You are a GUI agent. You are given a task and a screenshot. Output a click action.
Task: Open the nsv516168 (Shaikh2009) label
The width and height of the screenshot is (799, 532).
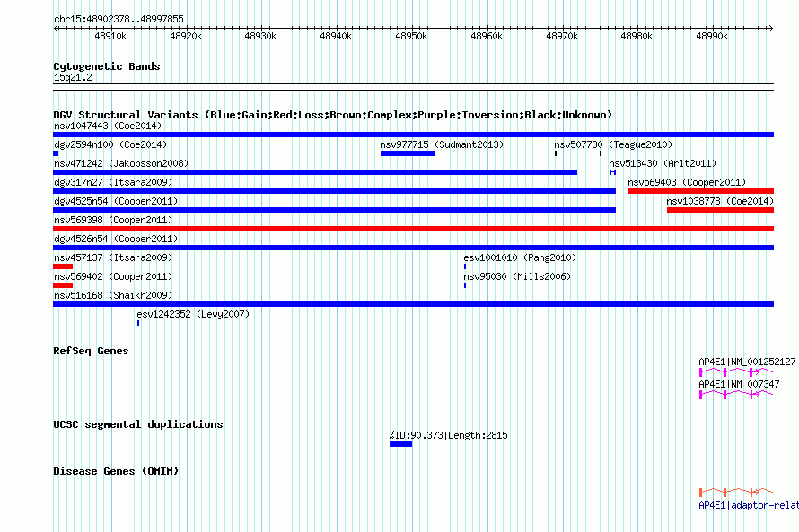click(x=113, y=295)
